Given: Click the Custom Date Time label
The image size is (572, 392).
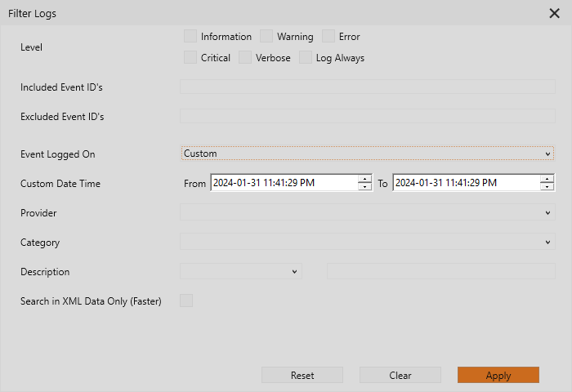Looking at the screenshot, I should coord(60,184).
